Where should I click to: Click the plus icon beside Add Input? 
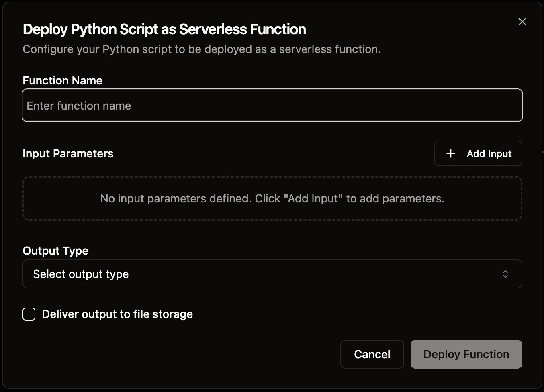click(451, 153)
